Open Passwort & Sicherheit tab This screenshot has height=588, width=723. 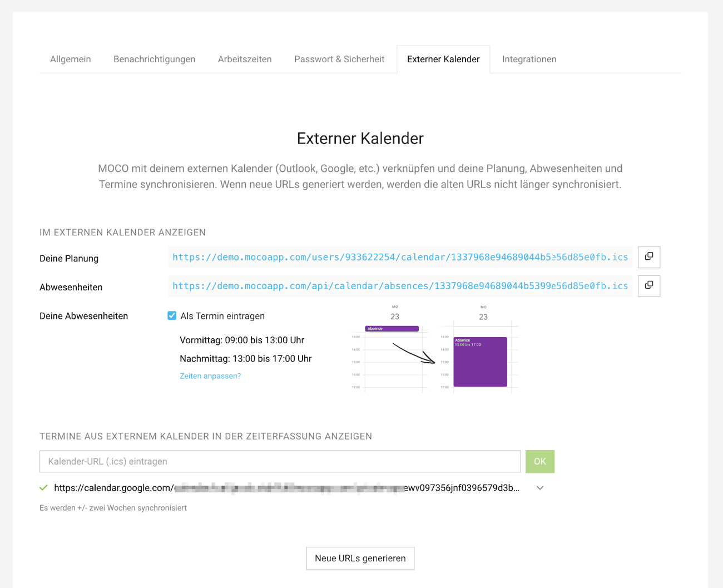[x=339, y=59]
